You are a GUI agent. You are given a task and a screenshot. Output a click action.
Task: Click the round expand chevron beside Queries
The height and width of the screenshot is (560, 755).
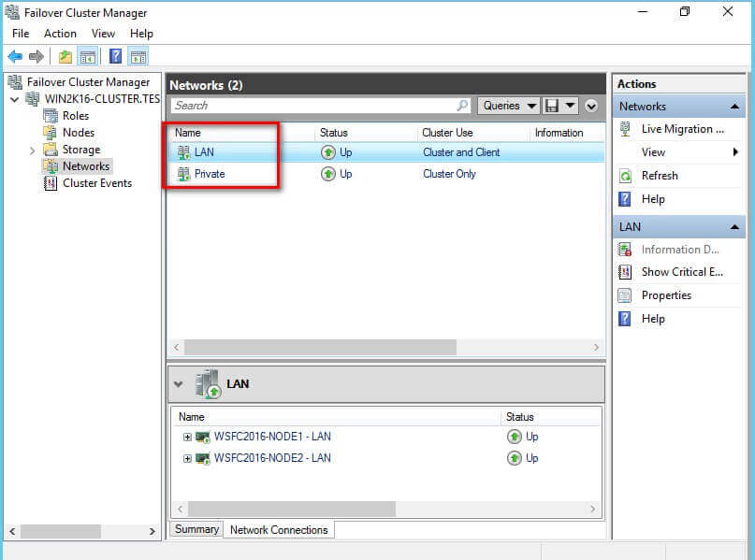tap(591, 106)
